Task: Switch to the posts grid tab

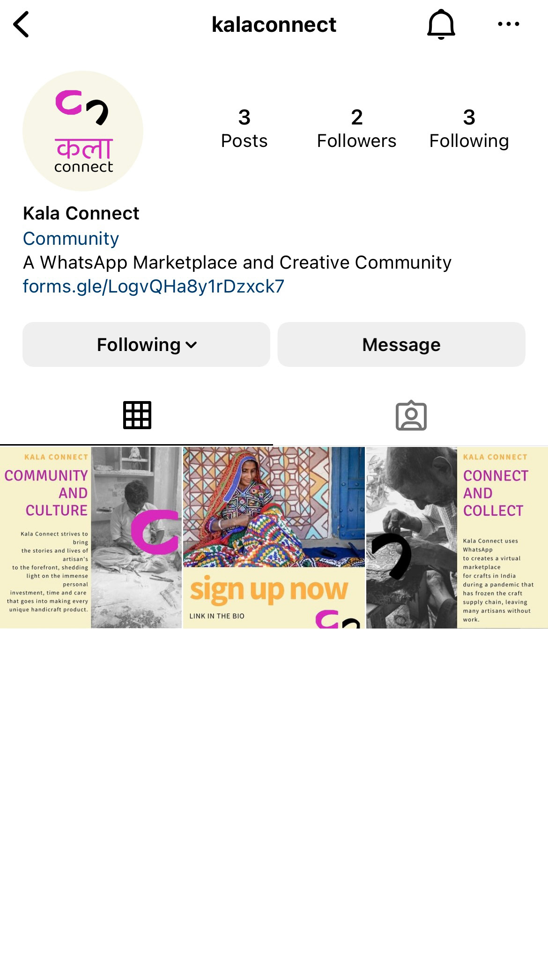Action: pyautogui.click(x=137, y=415)
